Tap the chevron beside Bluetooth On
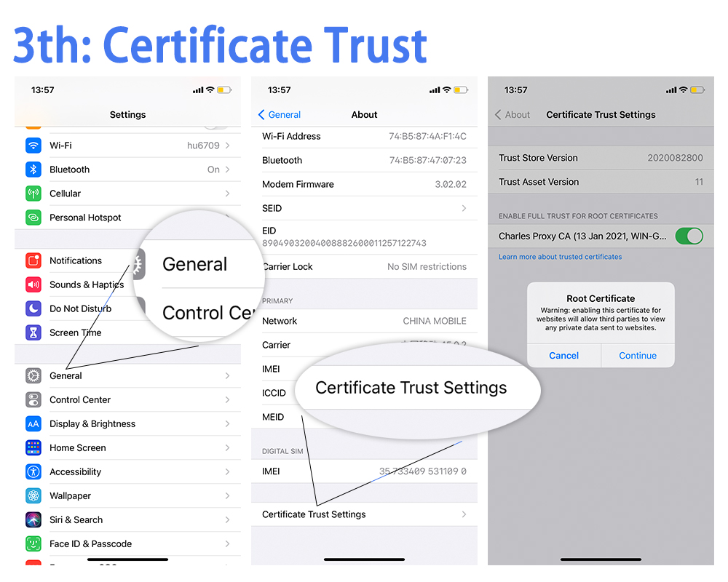 point(227,170)
